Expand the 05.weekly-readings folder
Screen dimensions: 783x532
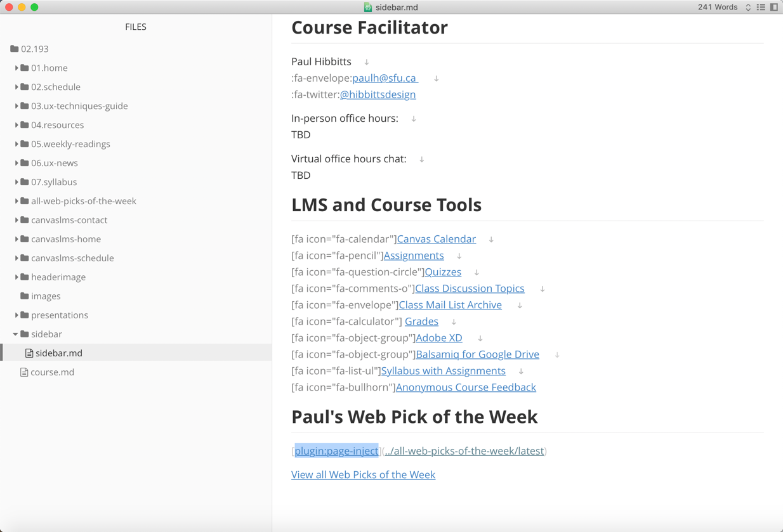coord(16,144)
